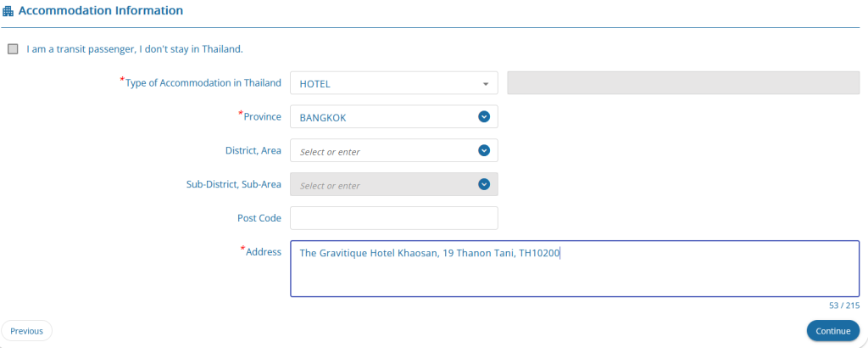Click the Address field label
The width and height of the screenshot is (868, 348).
[261, 251]
